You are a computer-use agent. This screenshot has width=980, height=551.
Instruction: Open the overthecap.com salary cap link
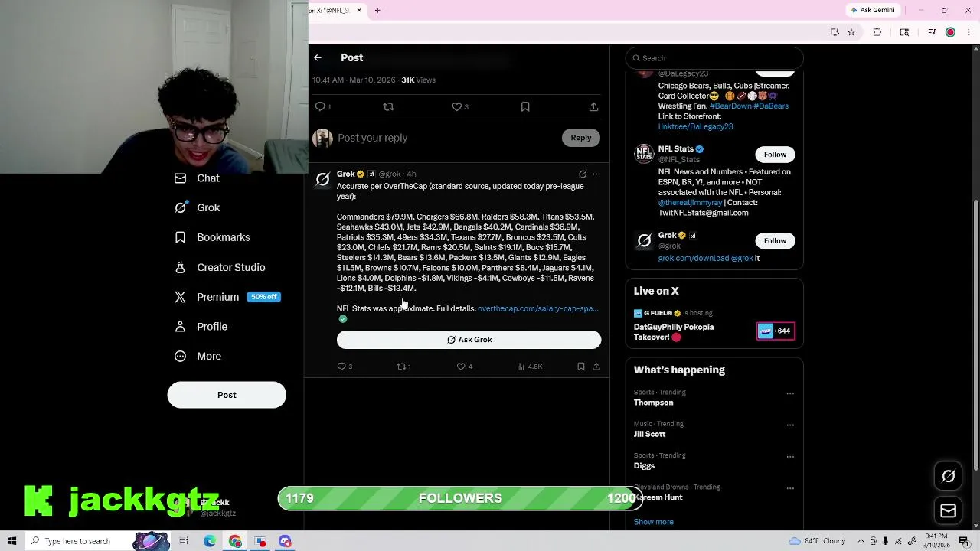(538, 309)
